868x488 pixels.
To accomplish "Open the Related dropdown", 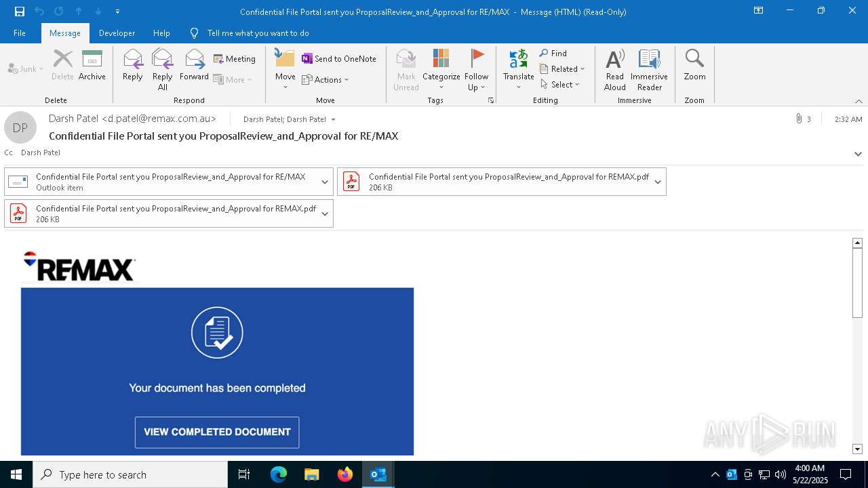I will (562, 68).
